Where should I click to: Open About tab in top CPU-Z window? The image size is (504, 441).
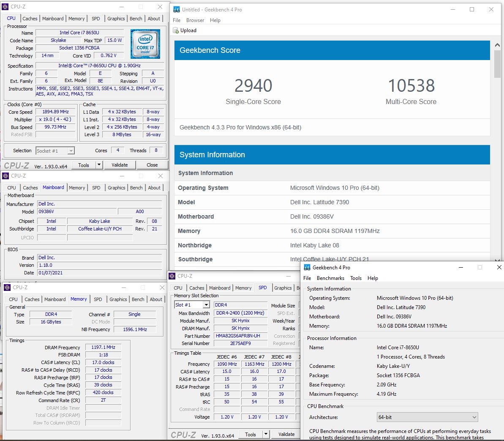point(154,18)
